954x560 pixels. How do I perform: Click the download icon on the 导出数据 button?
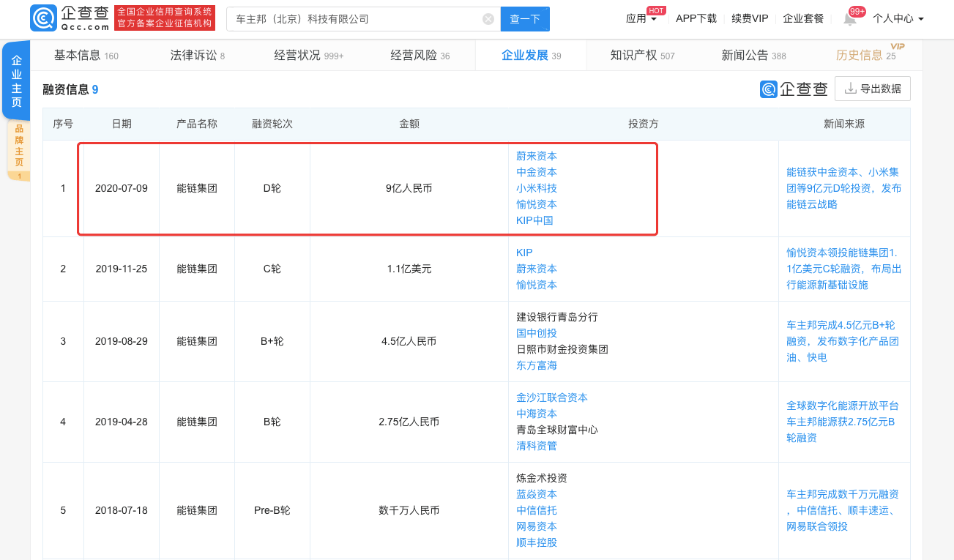click(x=850, y=89)
